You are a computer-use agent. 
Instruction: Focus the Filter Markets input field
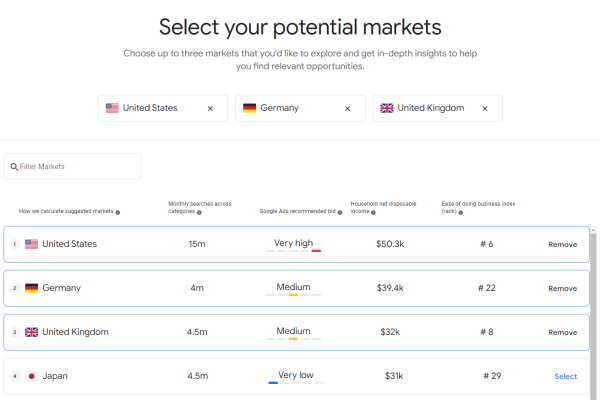[x=72, y=167]
